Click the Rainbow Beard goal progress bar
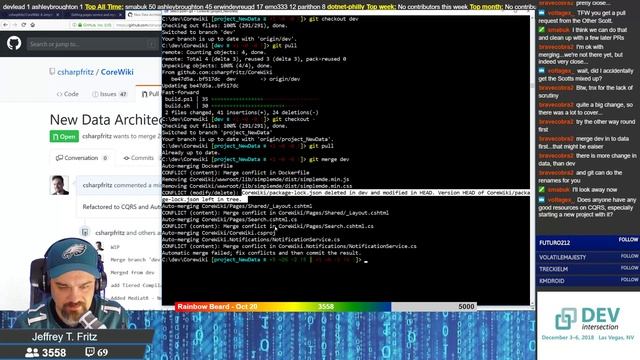The height and width of the screenshot is (360, 640). (x=326, y=307)
